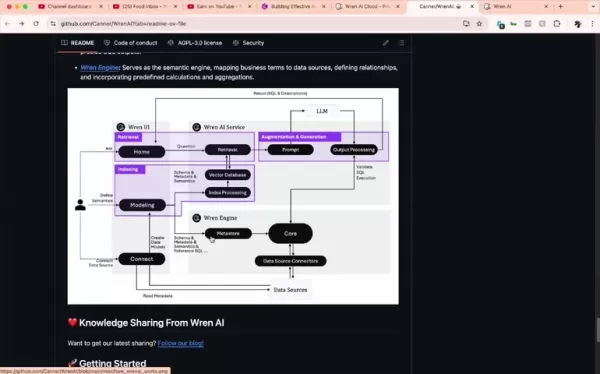
Task: Reload the page using the refresh icon
Action: tap(36, 24)
